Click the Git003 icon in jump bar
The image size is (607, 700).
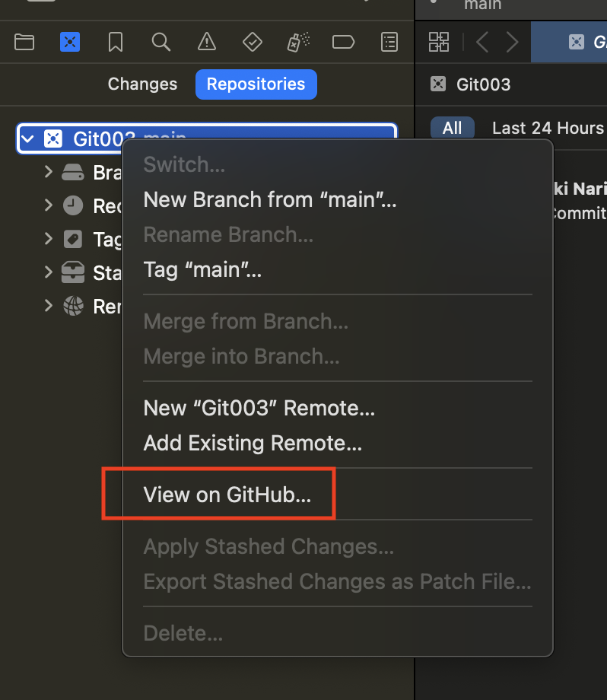click(438, 84)
